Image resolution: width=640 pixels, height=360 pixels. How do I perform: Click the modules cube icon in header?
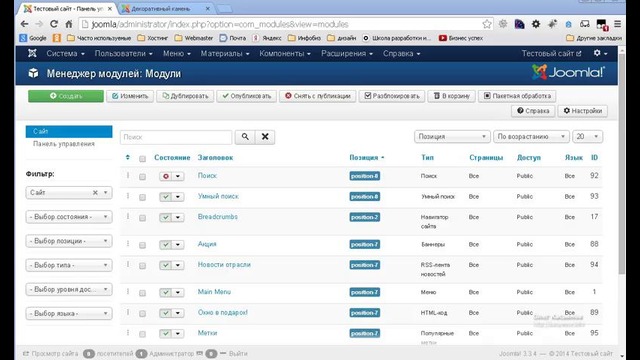point(33,73)
